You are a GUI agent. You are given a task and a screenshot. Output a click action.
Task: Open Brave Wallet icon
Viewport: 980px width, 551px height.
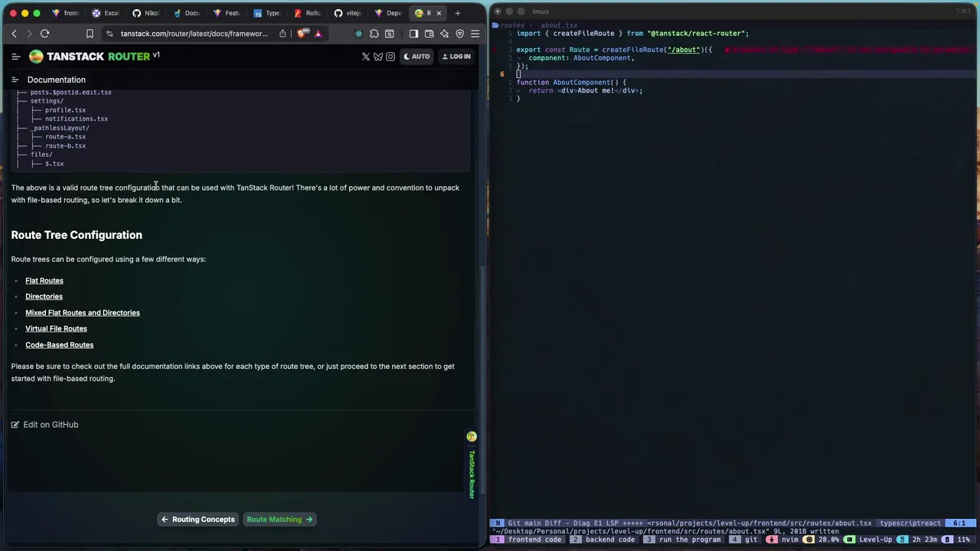(x=429, y=34)
